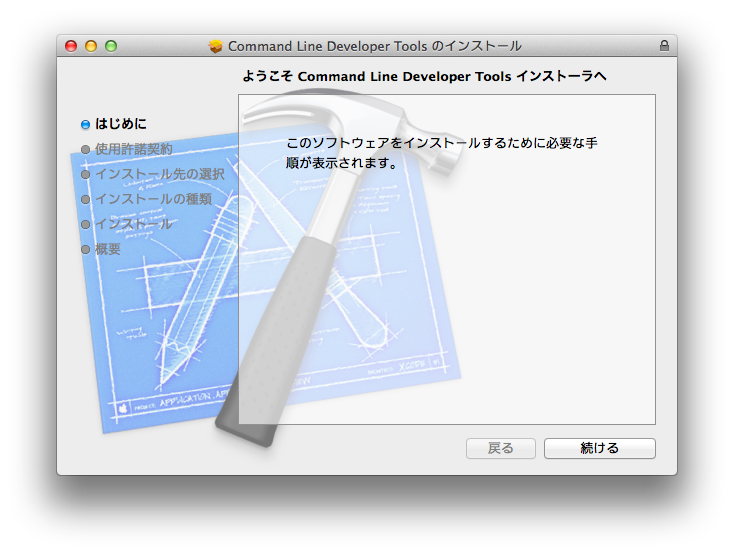Image resolution: width=734 pixels, height=554 pixels.
Task: Click the welcome message text in the pane
Action: pos(441,153)
